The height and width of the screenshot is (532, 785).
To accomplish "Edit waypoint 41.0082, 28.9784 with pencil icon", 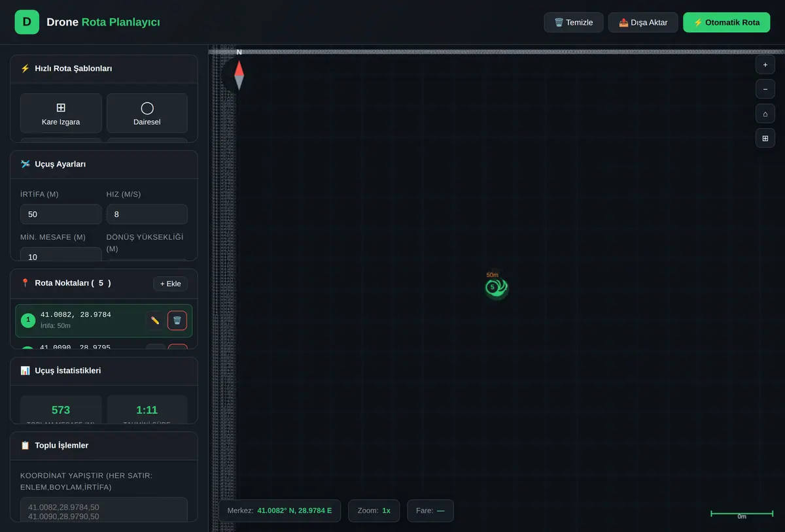I will (155, 320).
